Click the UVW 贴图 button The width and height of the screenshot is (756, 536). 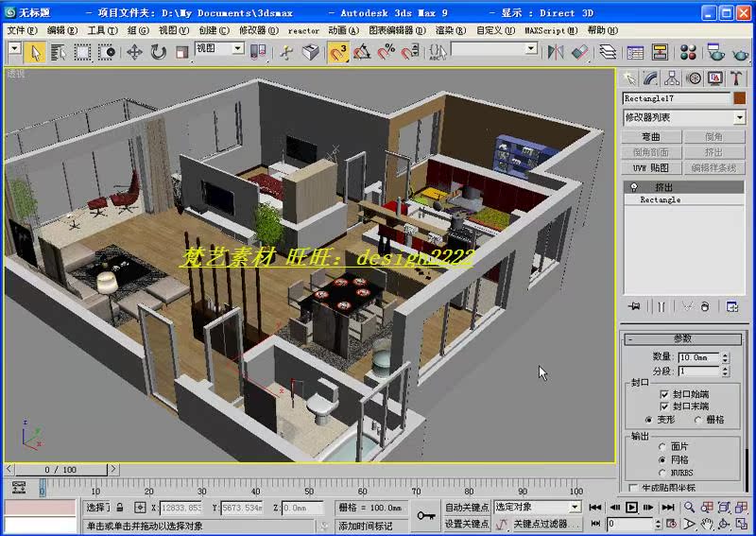tap(651, 168)
